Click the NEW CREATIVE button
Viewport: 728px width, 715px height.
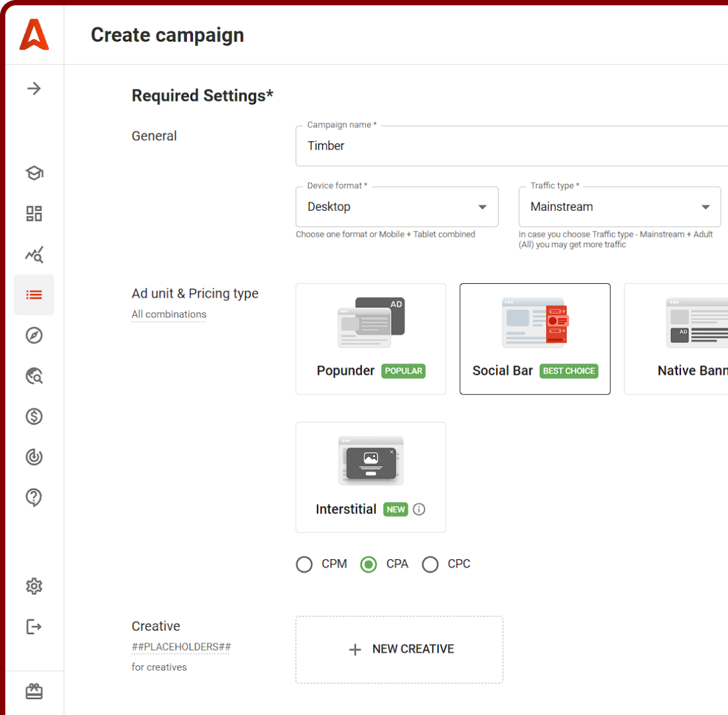pos(399,649)
